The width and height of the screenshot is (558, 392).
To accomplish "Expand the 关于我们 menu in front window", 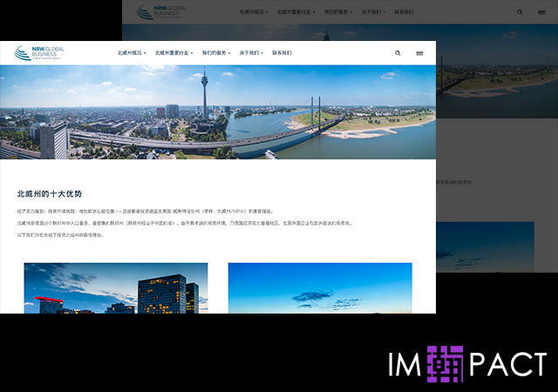I will 251,53.
